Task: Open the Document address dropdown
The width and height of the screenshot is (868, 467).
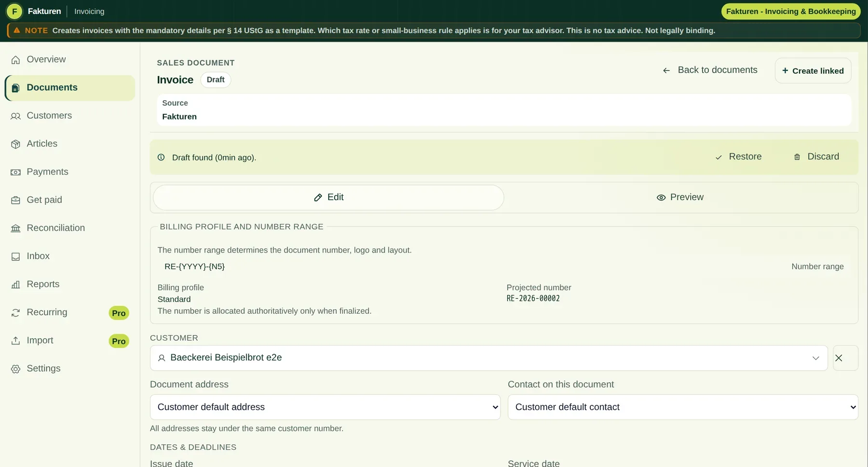Action: click(325, 407)
